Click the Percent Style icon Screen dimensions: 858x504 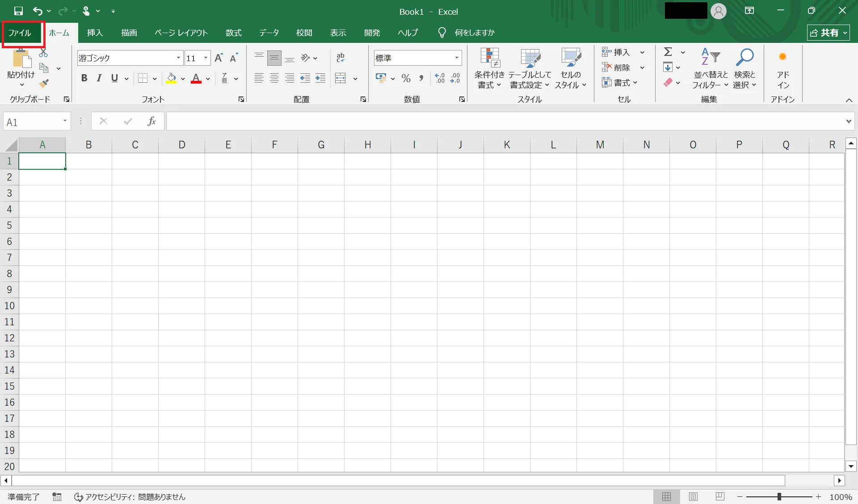point(406,79)
